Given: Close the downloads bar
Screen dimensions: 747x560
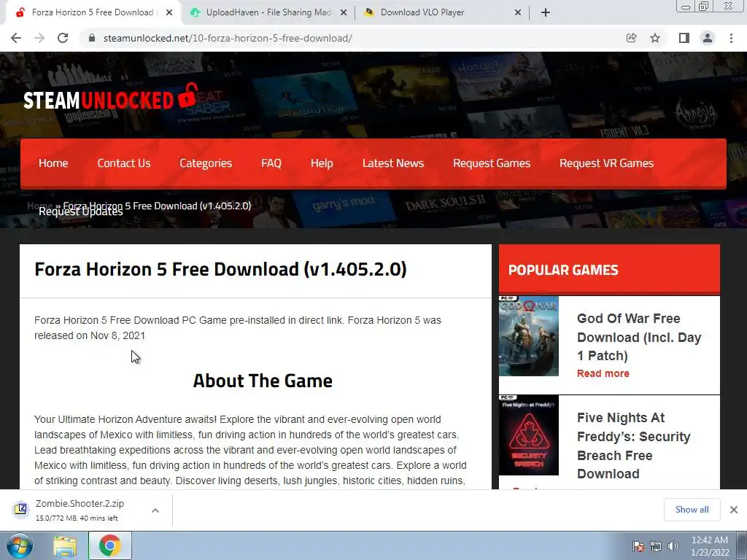Looking at the screenshot, I should (x=734, y=510).
